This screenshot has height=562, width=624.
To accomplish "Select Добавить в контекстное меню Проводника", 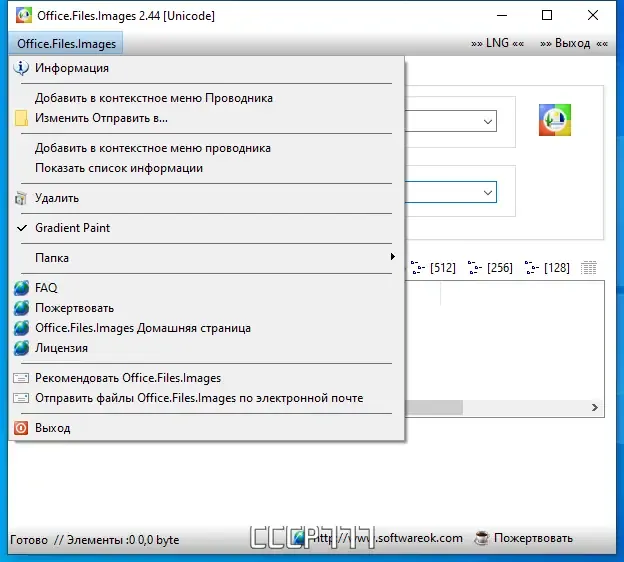I will [206, 98].
